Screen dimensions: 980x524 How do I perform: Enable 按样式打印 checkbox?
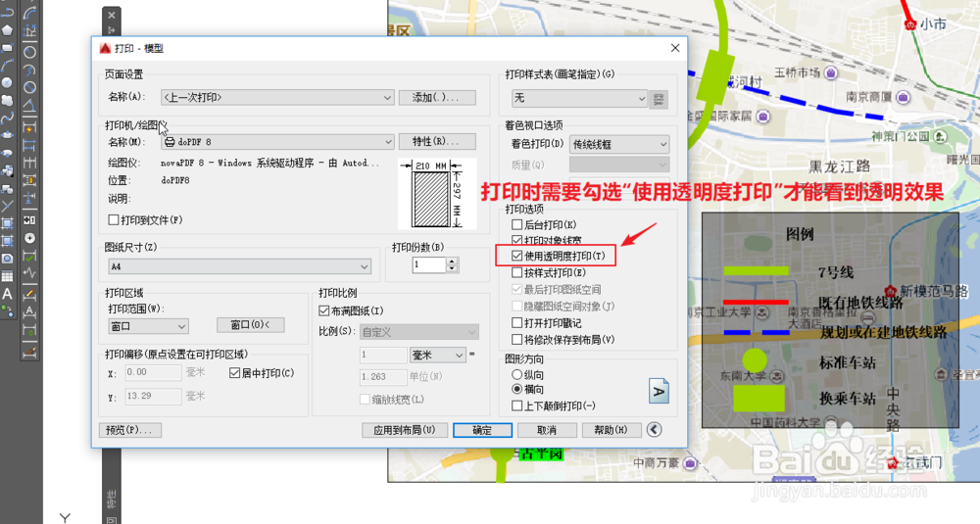pos(516,272)
